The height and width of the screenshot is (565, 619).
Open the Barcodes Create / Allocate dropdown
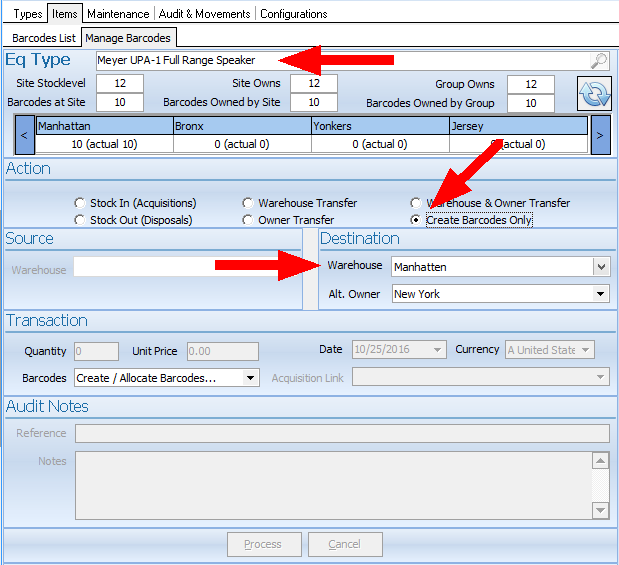coord(250,378)
